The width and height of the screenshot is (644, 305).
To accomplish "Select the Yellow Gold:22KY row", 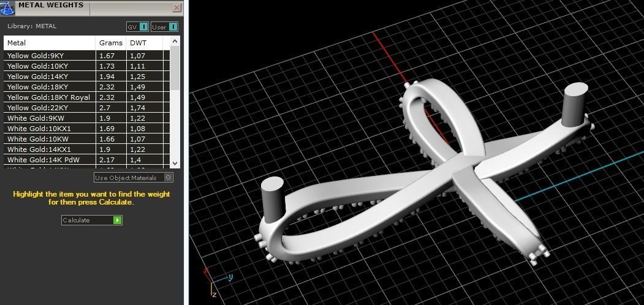I will 86,108.
